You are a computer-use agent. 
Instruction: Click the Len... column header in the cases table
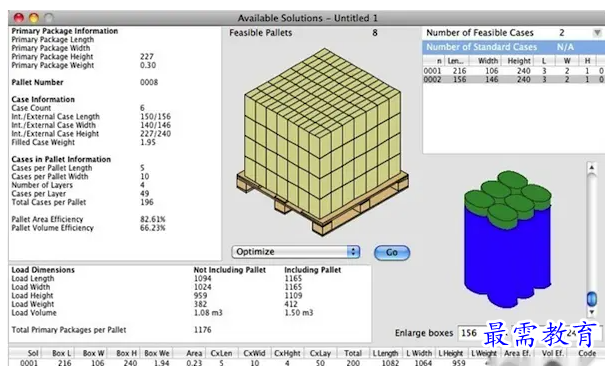[x=456, y=61]
